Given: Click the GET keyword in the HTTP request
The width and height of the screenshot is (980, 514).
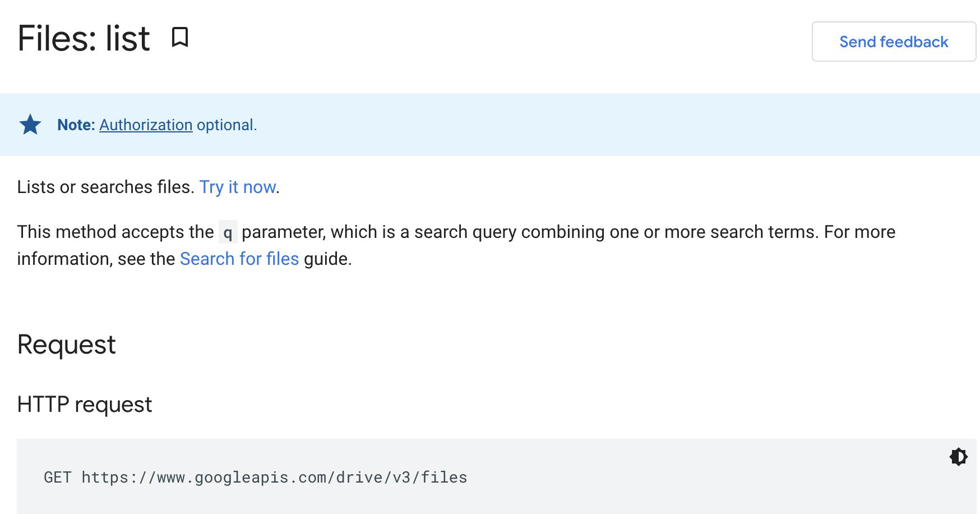Looking at the screenshot, I should (x=58, y=478).
